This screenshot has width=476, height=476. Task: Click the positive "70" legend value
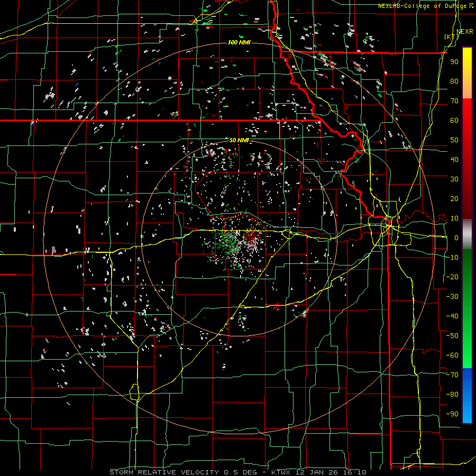tap(454, 101)
